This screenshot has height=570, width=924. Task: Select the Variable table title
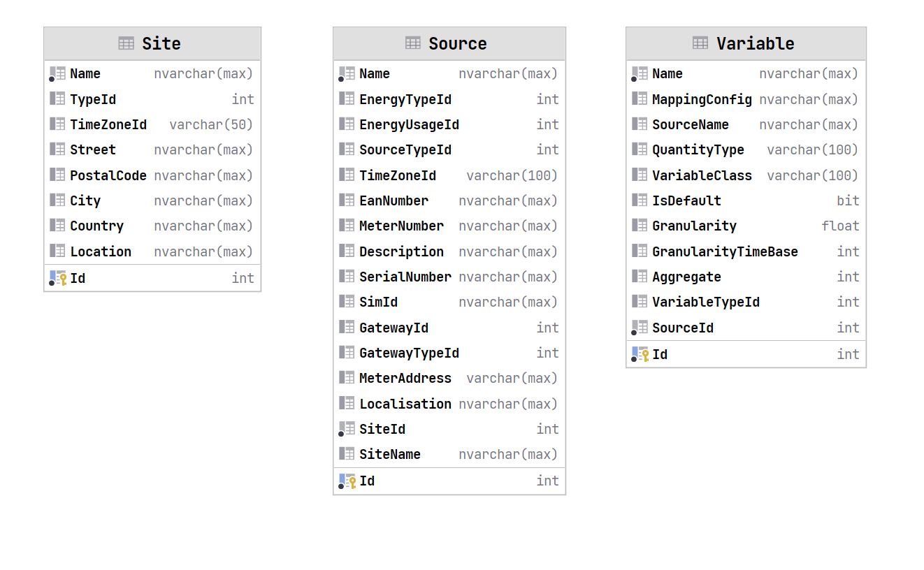point(755,43)
